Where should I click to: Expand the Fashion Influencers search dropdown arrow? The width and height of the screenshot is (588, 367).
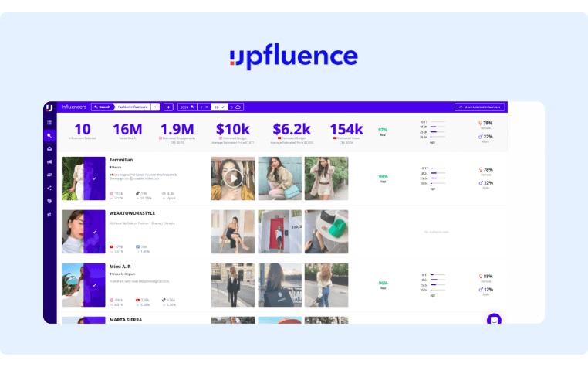click(155, 107)
